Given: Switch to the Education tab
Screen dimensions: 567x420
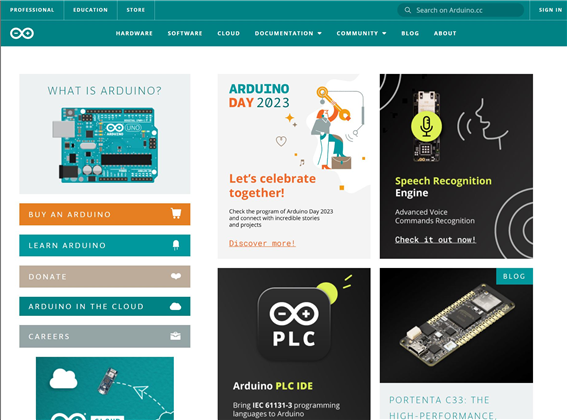Looking at the screenshot, I should 90,10.
